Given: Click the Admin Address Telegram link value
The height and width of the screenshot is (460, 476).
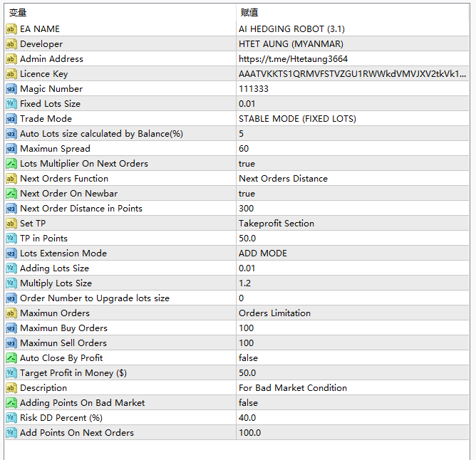Looking at the screenshot, I should pyautogui.click(x=293, y=59).
